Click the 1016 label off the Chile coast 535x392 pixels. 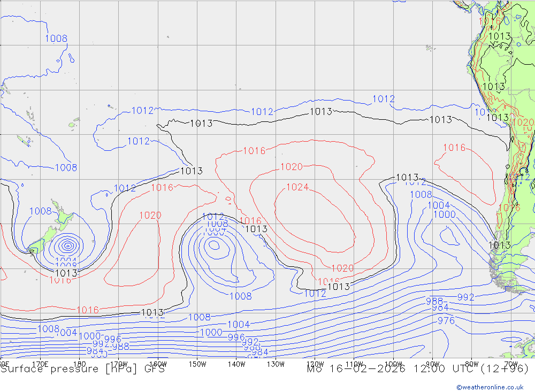[x=454, y=148]
